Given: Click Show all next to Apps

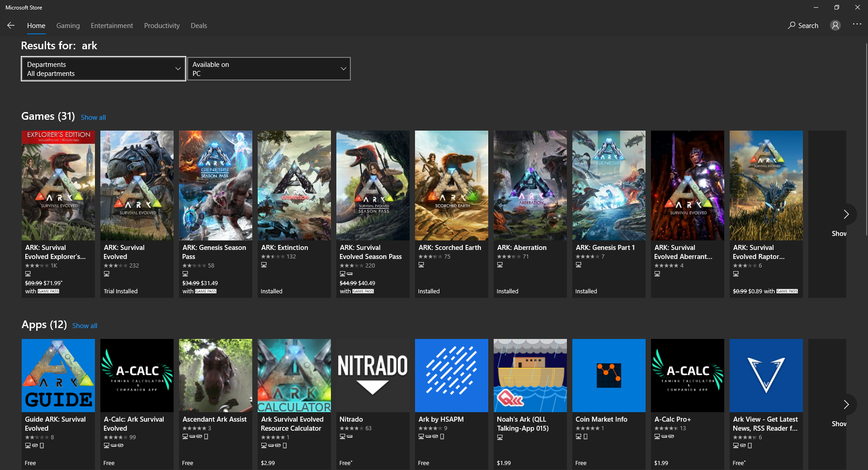Looking at the screenshot, I should click(85, 326).
